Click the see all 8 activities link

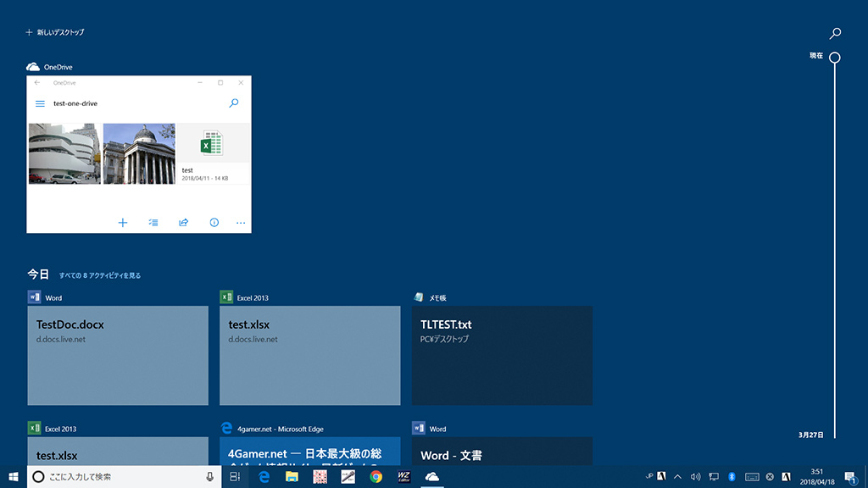(x=100, y=275)
